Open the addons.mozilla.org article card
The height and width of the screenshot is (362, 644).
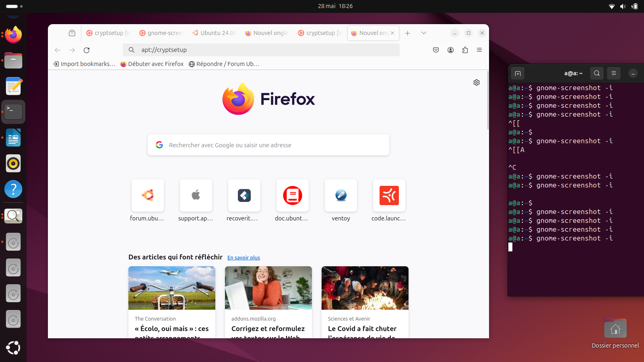tap(268, 302)
